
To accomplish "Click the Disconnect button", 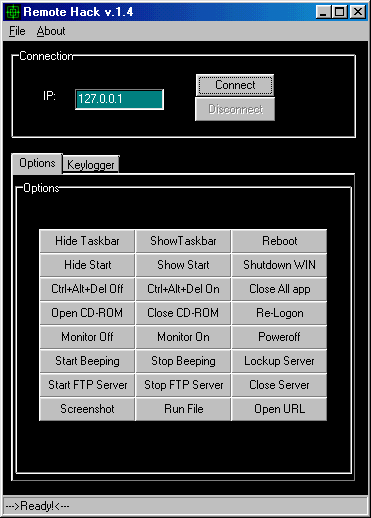I will pyautogui.click(x=235, y=109).
